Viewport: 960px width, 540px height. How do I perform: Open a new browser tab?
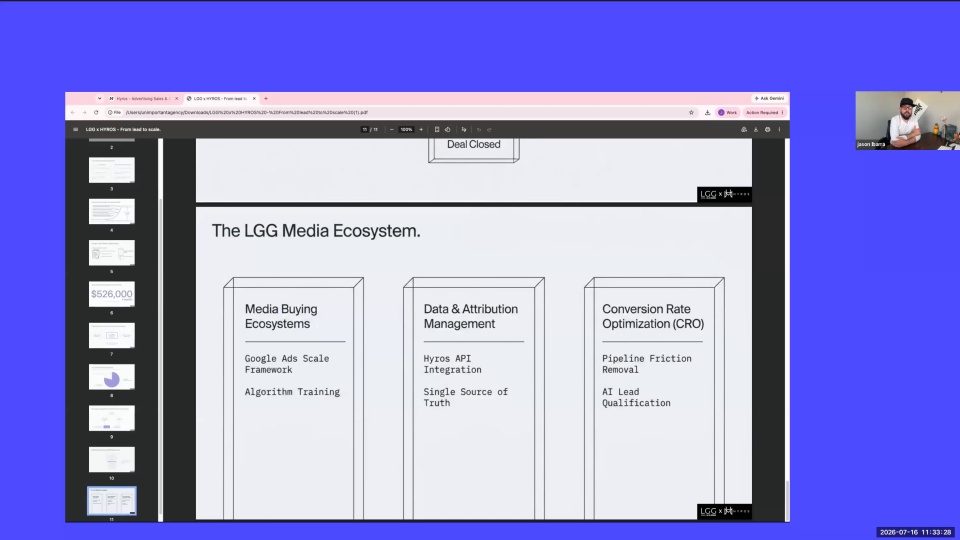tap(266, 99)
